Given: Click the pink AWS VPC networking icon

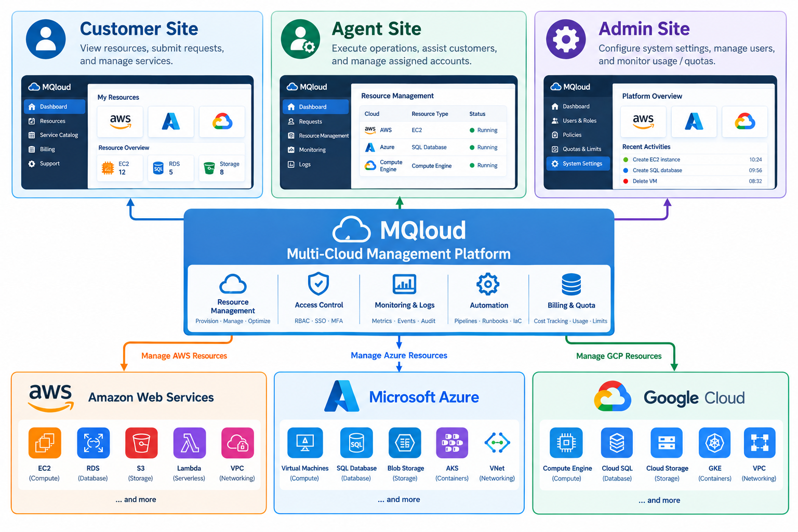Looking at the screenshot, I should (237, 443).
